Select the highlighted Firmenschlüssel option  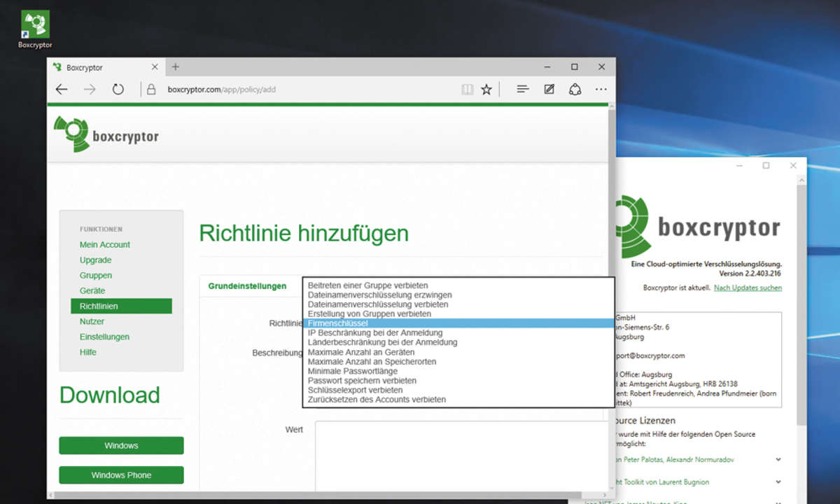[x=458, y=323]
